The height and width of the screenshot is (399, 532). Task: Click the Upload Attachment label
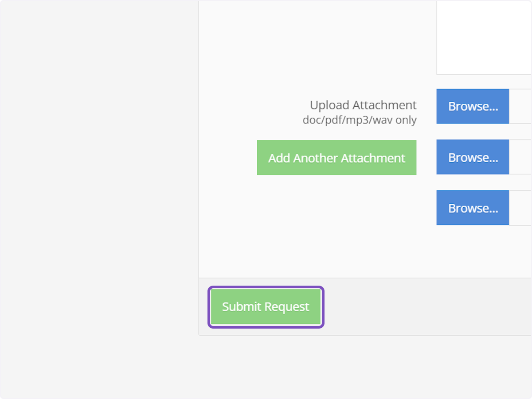pos(363,105)
